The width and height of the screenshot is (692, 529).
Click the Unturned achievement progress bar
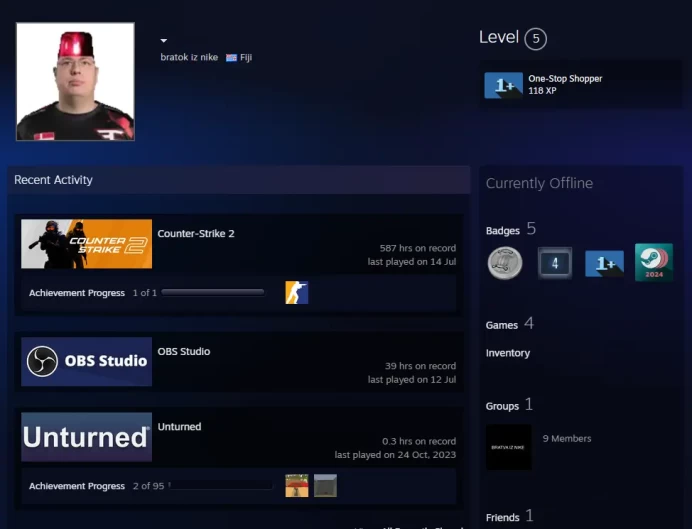pos(220,485)
